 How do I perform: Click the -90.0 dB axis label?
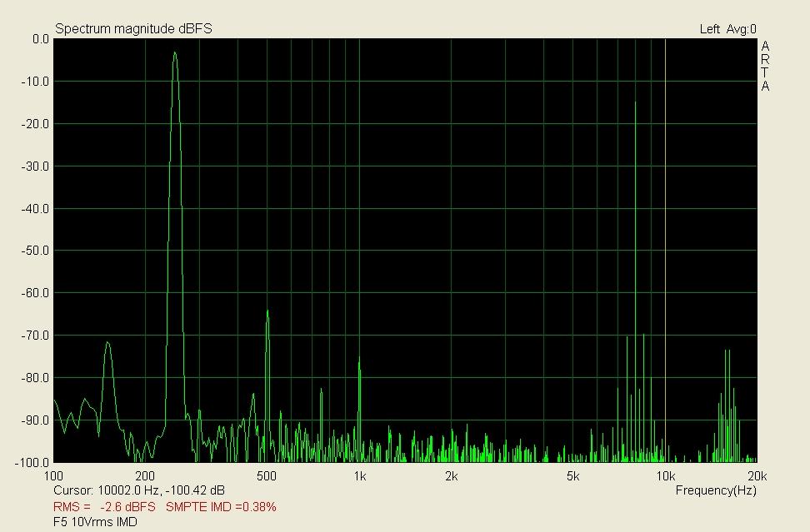(x=35, y=420)
